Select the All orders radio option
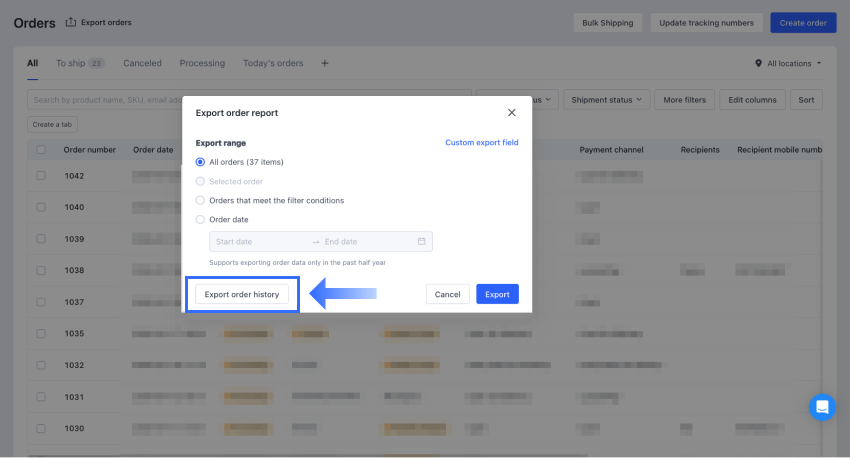The height and width of the screenshot is (458, 850). [201, 162]
